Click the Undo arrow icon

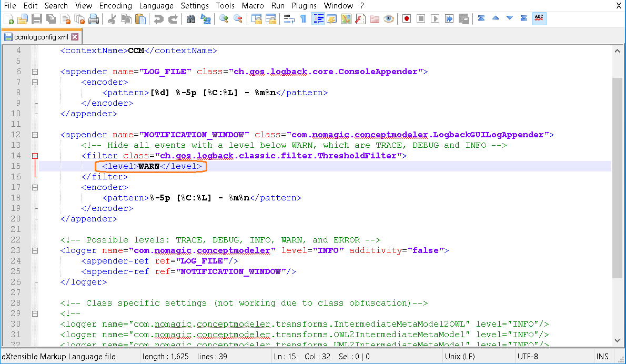[x=158, y=19]
